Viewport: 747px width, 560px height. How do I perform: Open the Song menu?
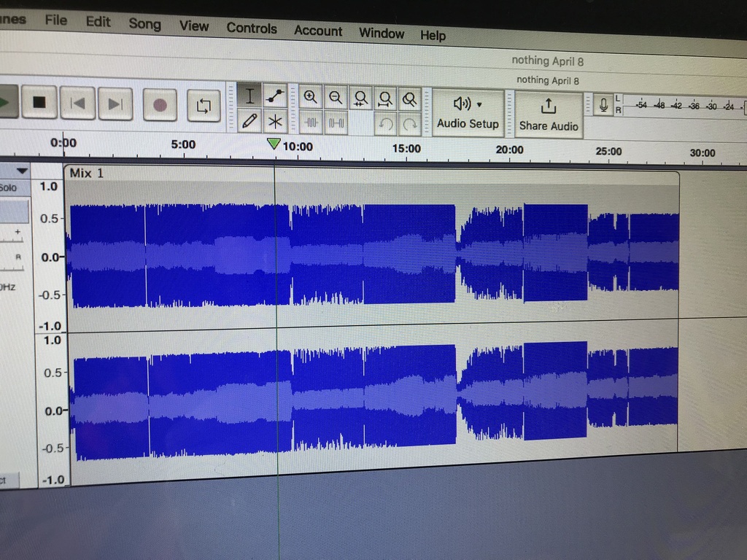coord(145,24)
